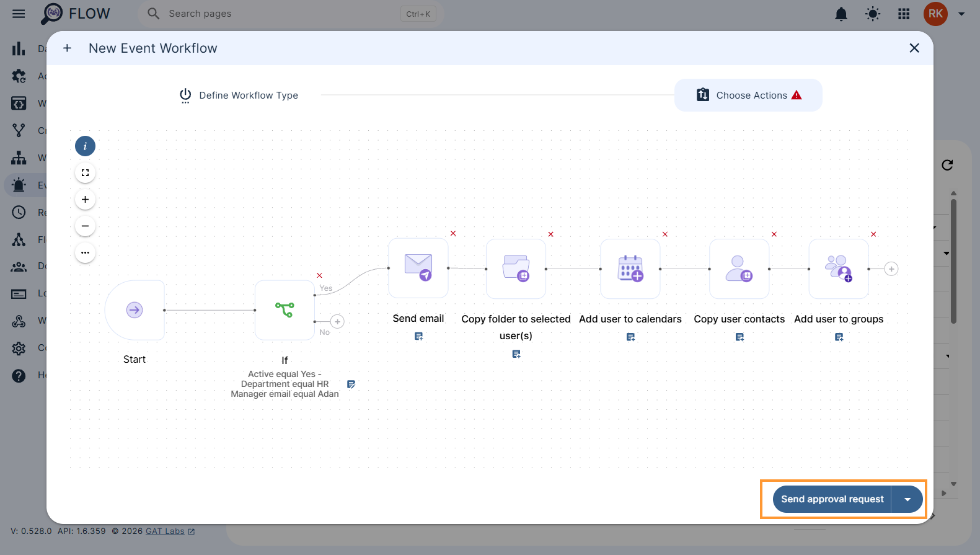The image size is (980, 555).
Task: Fit workflow canvas to view
Action: [x=85, y=173]
